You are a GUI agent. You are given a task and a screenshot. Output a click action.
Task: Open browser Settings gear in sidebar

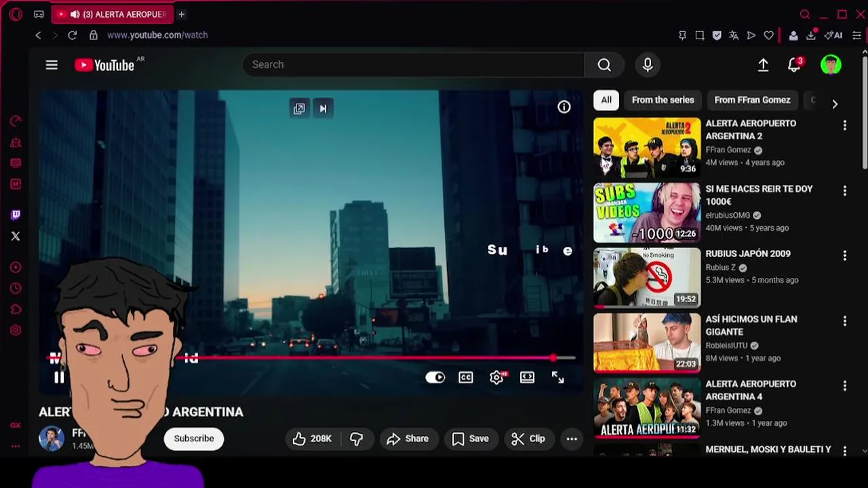point(16,330)
